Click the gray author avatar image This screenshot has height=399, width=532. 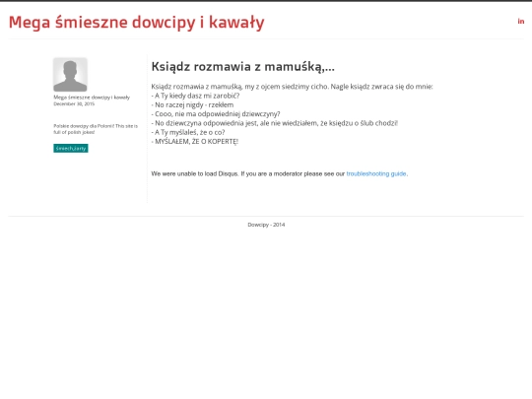(x=70, y=75)
